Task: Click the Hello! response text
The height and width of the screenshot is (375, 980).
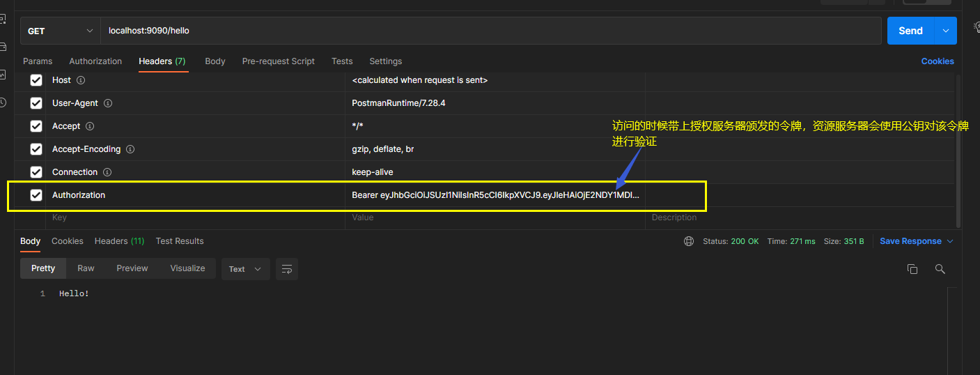Action: click(74, 293)
